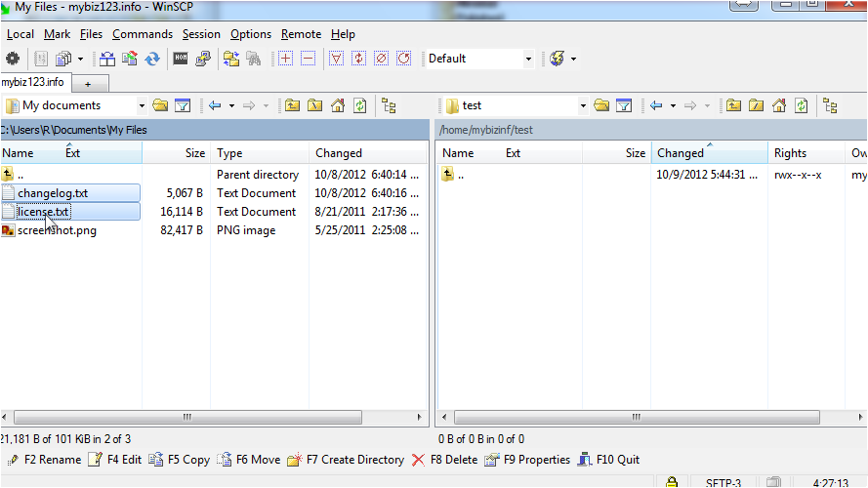The width and height of the screenshot is (868, 488).
Task: Toggle the local panel directory tree icon
Action: point(390,105)
